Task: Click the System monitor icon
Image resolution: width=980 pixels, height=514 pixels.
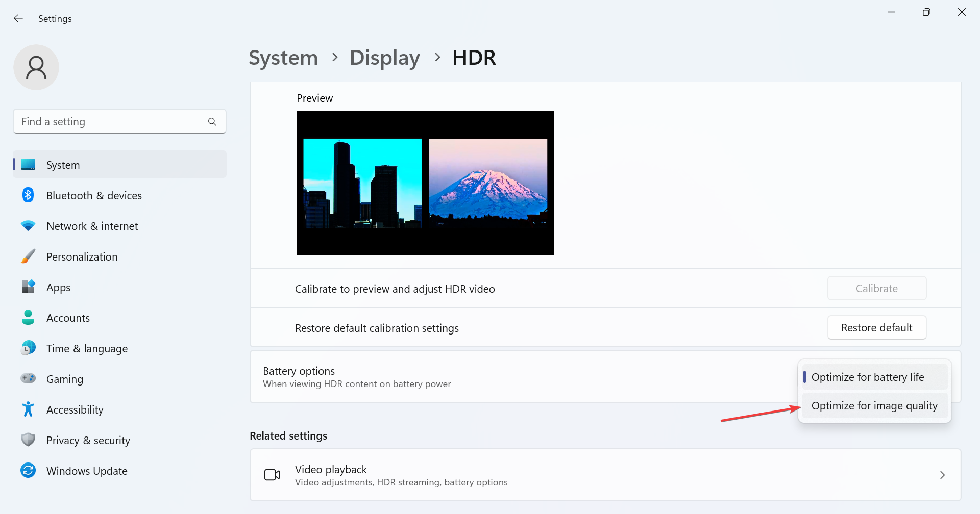Action: 28,165
